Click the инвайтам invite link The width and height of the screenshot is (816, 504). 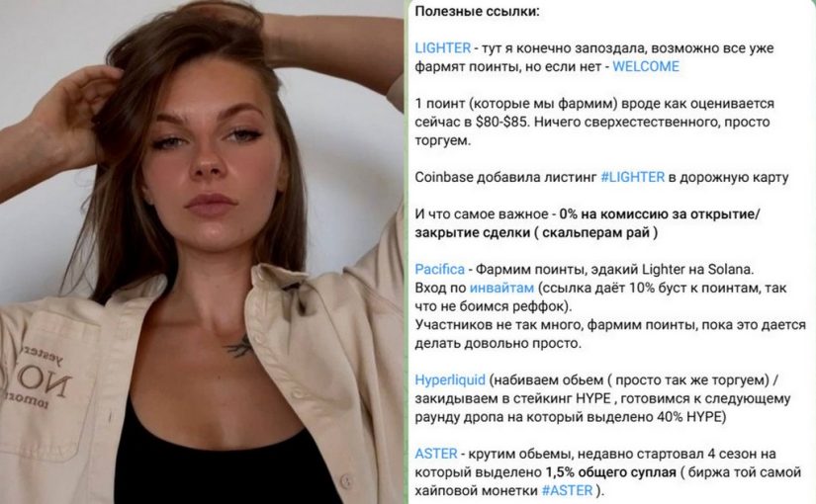click(501, 289)
